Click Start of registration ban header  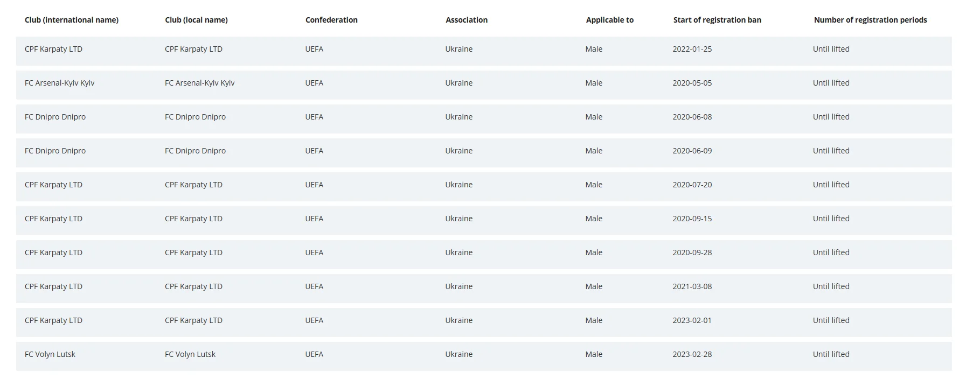coord(717,20)
